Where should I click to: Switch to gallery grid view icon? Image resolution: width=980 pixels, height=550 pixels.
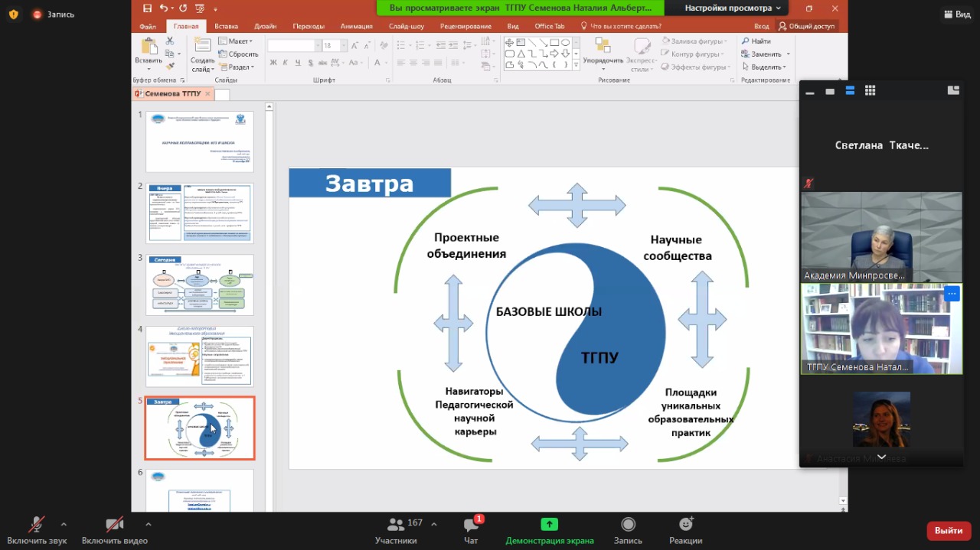tap(870, 90)
